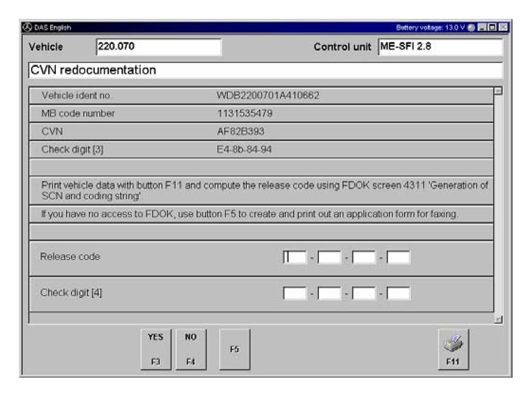
Task: Select the second Check digit [4] box
Action: coord(329,294)
